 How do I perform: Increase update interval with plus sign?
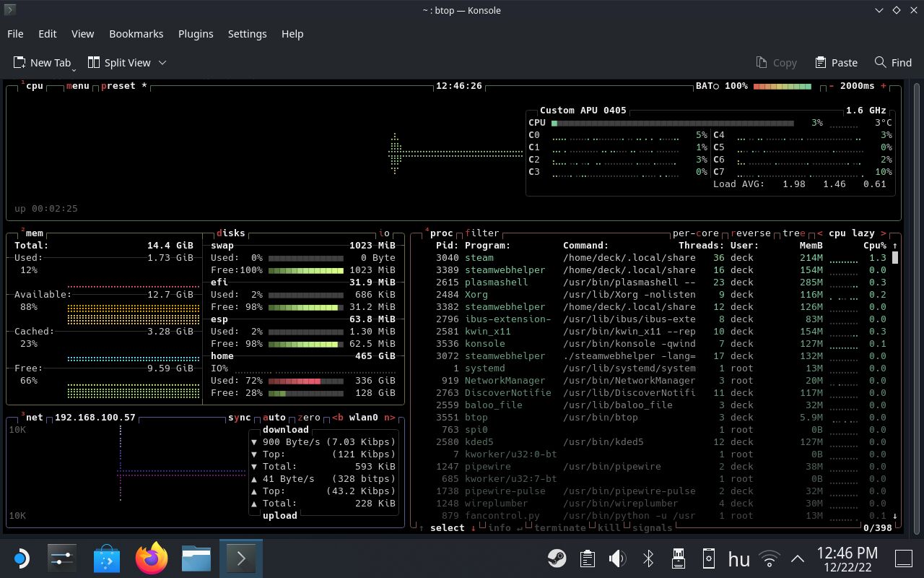883,86
